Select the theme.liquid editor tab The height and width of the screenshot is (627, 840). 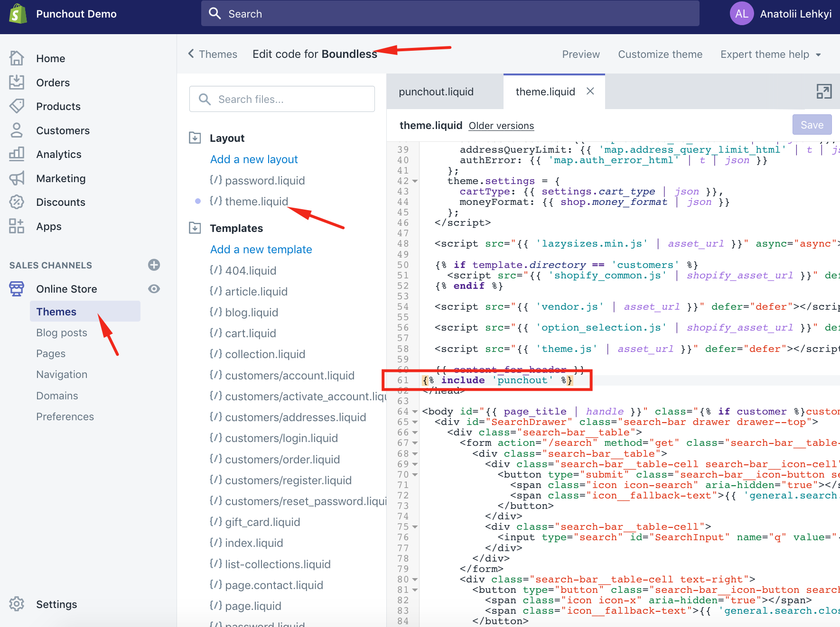545,92
